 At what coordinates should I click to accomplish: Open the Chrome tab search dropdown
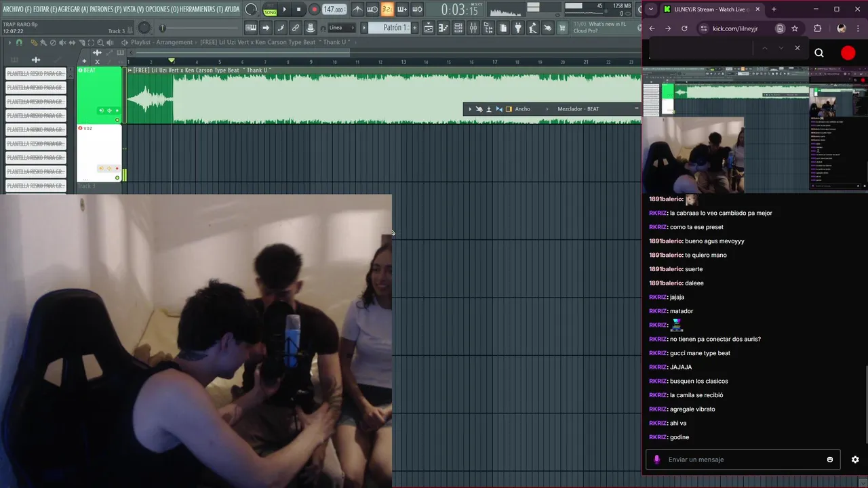pyautogui.click(x=652, y=9)
